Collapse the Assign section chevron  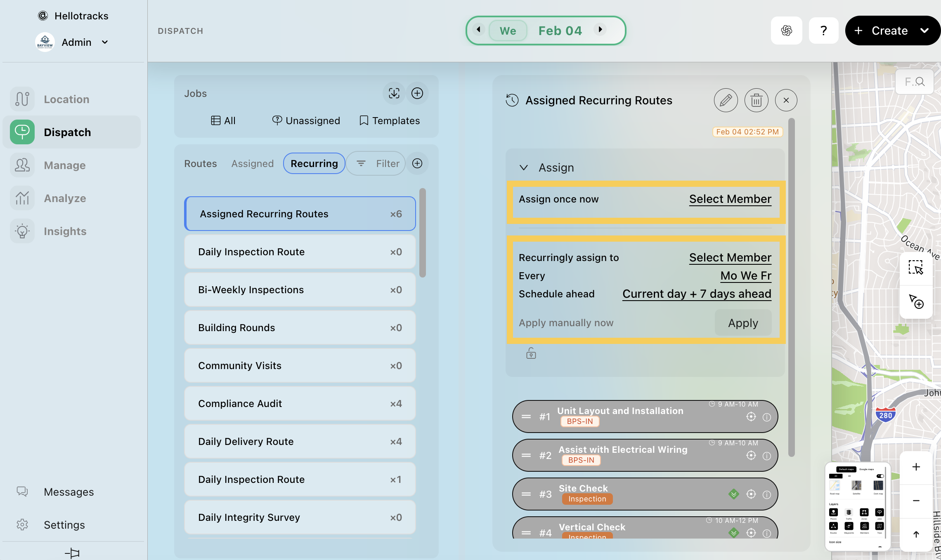click(523, 167)
